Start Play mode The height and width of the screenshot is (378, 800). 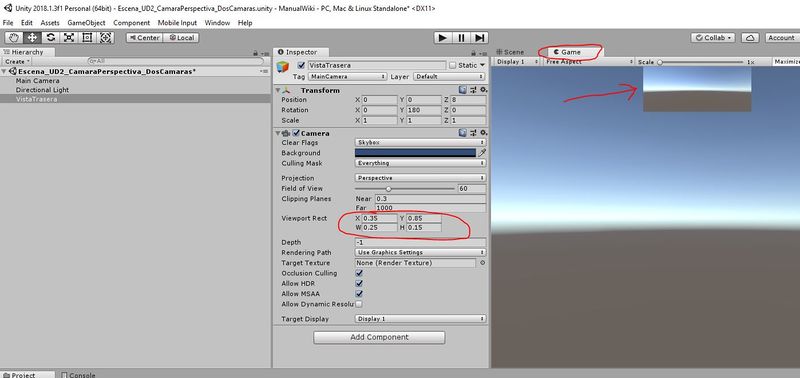click(443, 38)
